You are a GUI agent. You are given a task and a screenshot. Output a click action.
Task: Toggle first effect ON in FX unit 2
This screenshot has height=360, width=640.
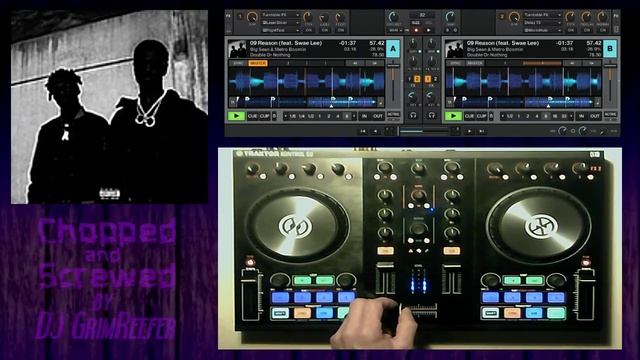point(571,30)
